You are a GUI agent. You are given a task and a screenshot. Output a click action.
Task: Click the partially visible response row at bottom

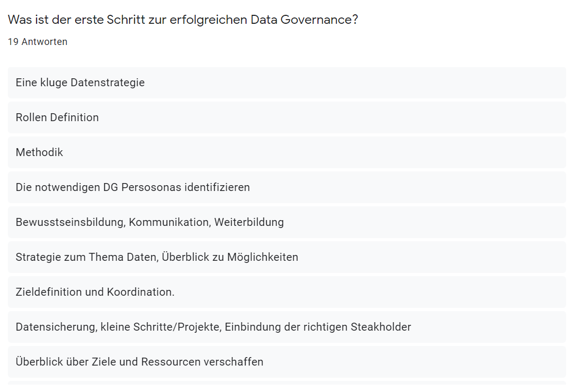(x=287, y=383)
